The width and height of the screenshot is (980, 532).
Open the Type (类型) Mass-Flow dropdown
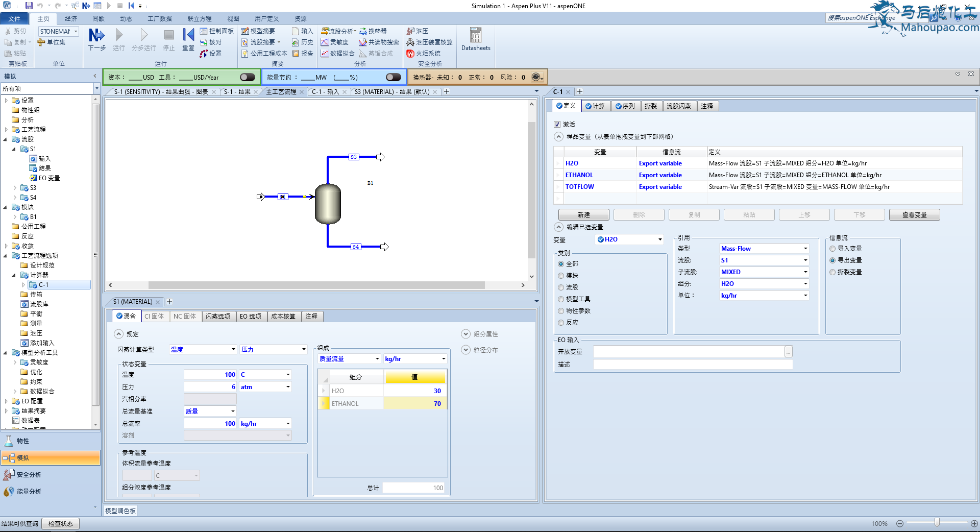(x=805, y=249)
